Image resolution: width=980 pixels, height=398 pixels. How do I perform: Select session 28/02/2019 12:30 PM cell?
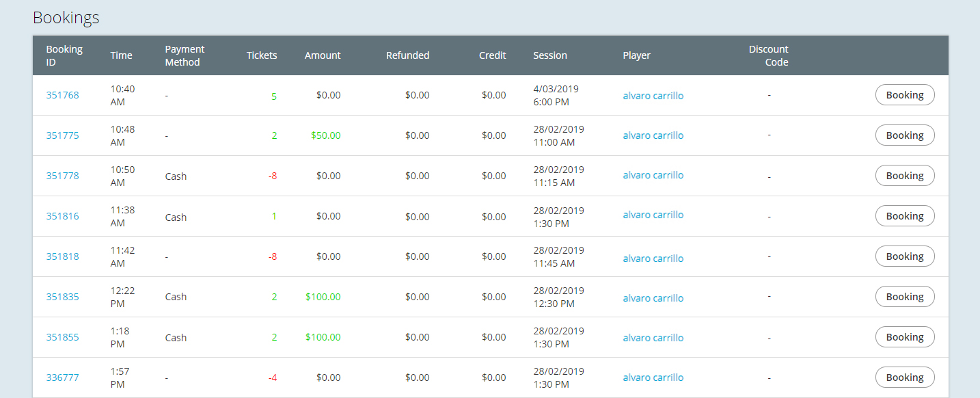[558, 297]
